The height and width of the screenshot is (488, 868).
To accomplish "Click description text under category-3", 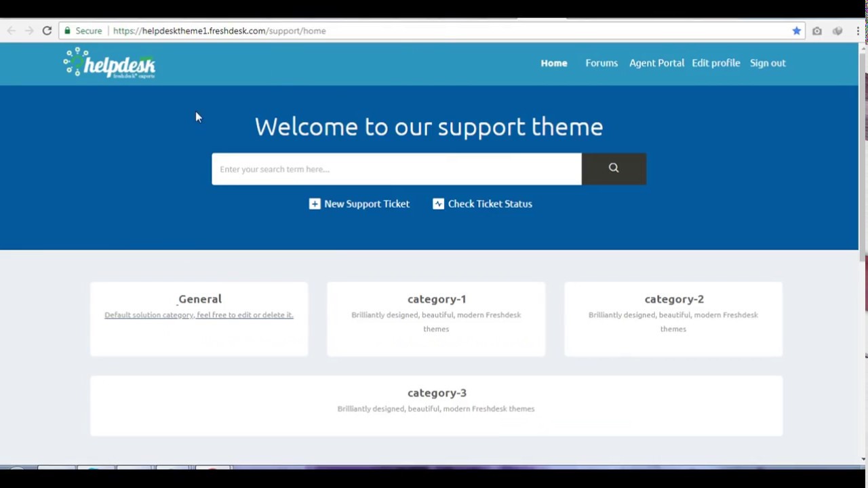I will (x=436, y=409).
